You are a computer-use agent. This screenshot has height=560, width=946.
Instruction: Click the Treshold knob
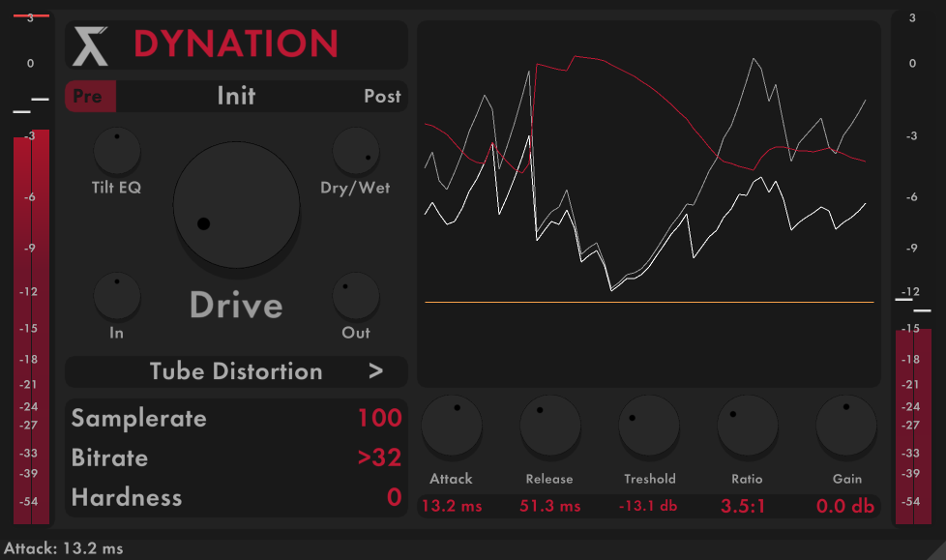tap(649, 426)
